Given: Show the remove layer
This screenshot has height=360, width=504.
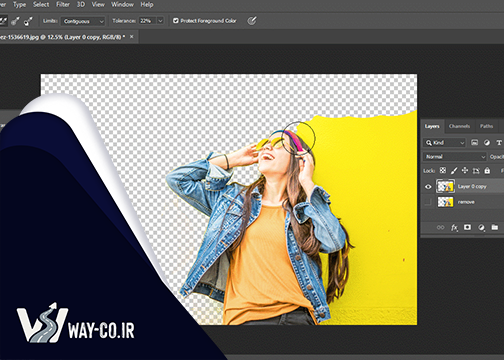Looking at the screenshot, I should coord(429,202).
